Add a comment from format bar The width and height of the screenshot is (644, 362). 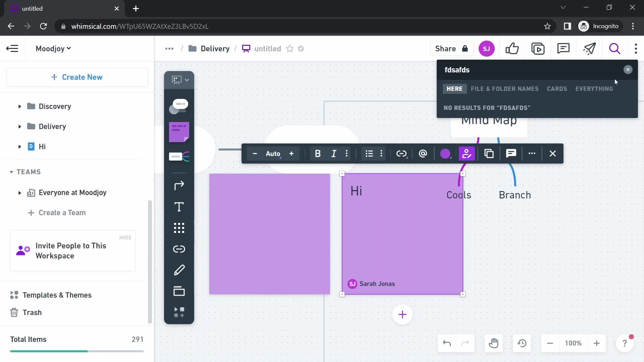click(511, 154)
